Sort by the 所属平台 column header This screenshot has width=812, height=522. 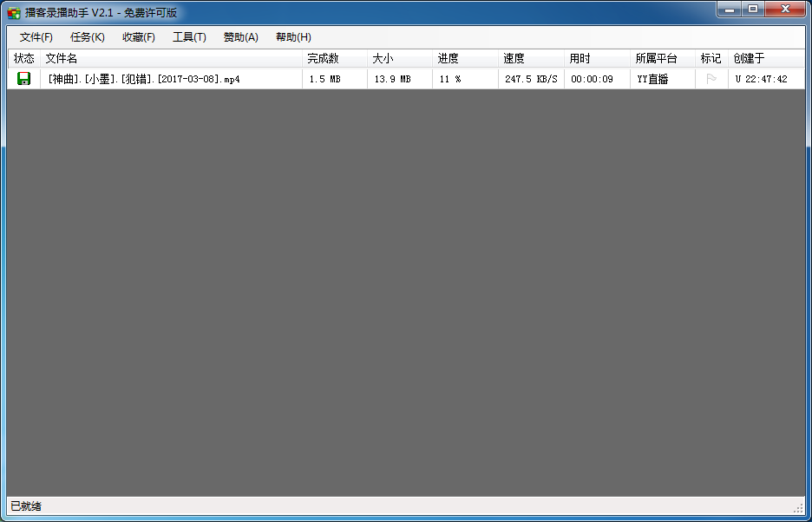(x=656, y=59)
